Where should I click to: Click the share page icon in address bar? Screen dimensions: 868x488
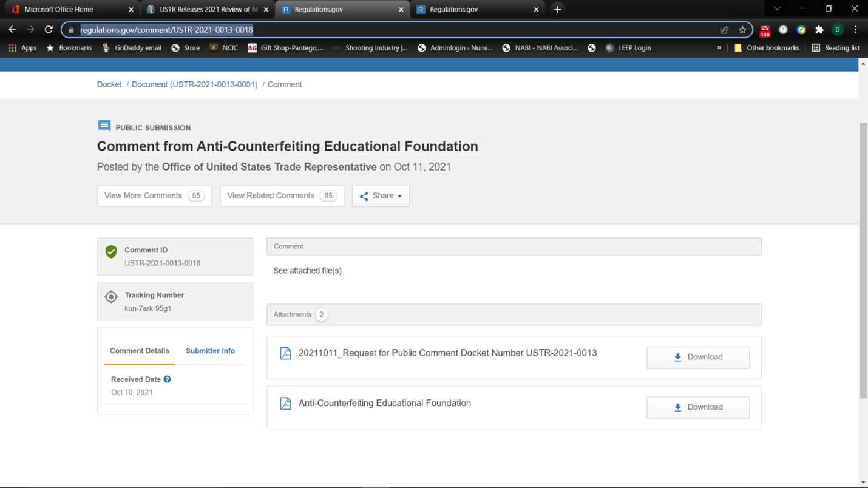[724, 30]
